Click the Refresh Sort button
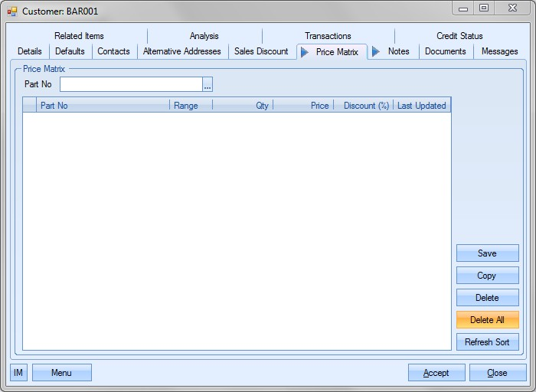Viewport: 536px width, 392px height. pyautogui.click(x=487, y=342)
